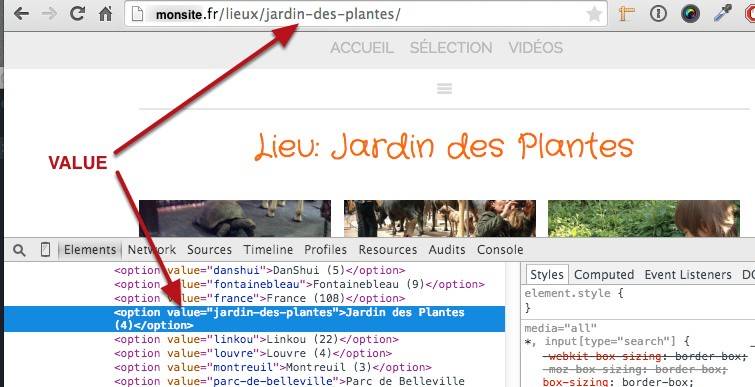Open the ruler extension icon

point(626,13)
